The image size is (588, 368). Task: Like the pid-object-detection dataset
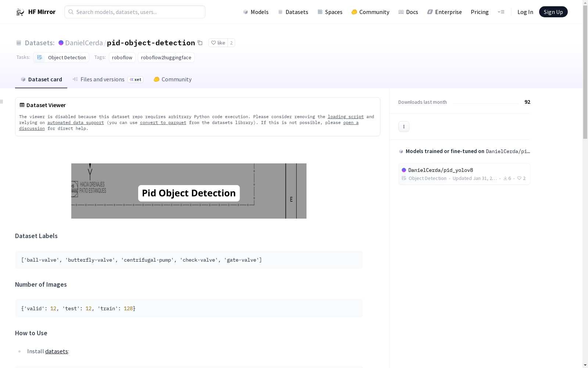[218, 43]
